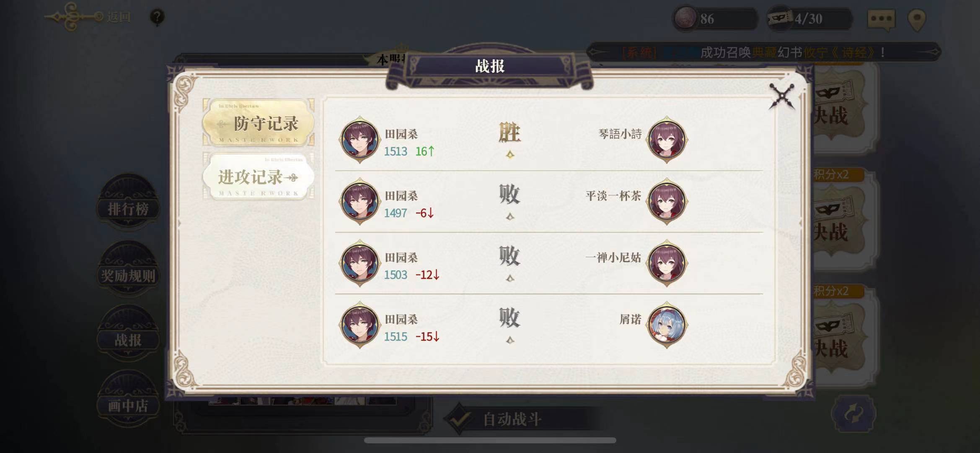Toggle the 自动战斗 checkbox
The image size is (980, 453).
(459, 419)
